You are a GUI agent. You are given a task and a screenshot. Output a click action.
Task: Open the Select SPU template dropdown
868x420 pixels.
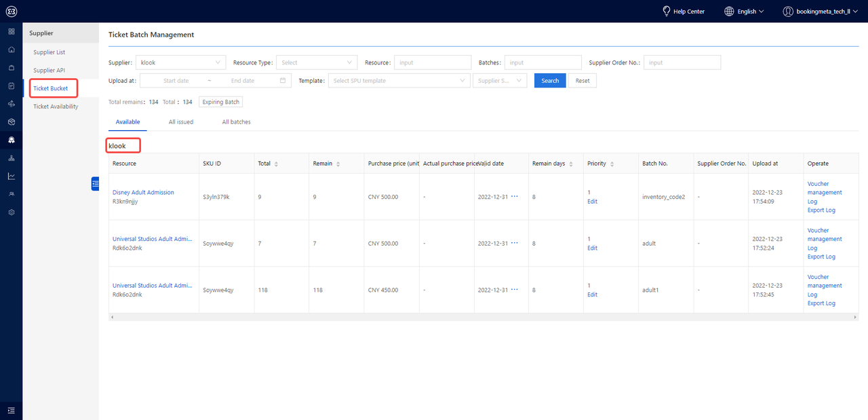pyautogui.click(x=399, y=81)
